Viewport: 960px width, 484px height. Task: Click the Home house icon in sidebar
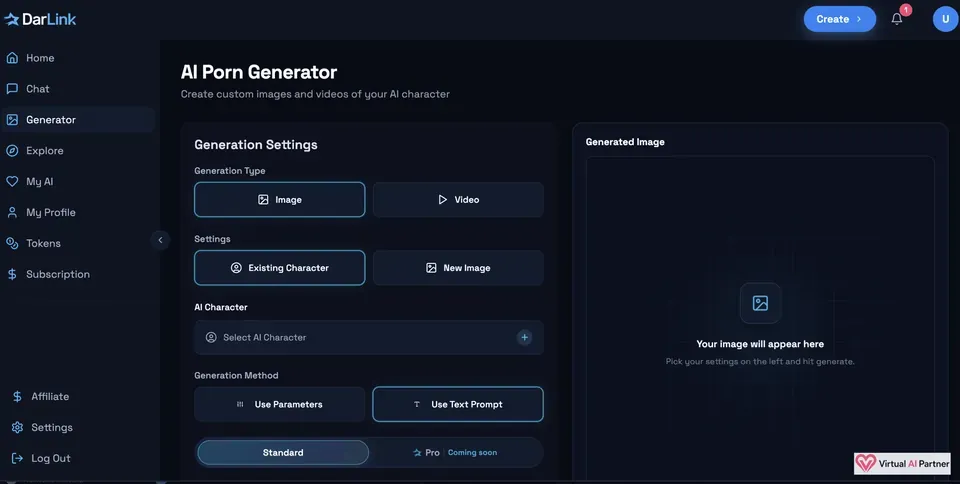12,58
